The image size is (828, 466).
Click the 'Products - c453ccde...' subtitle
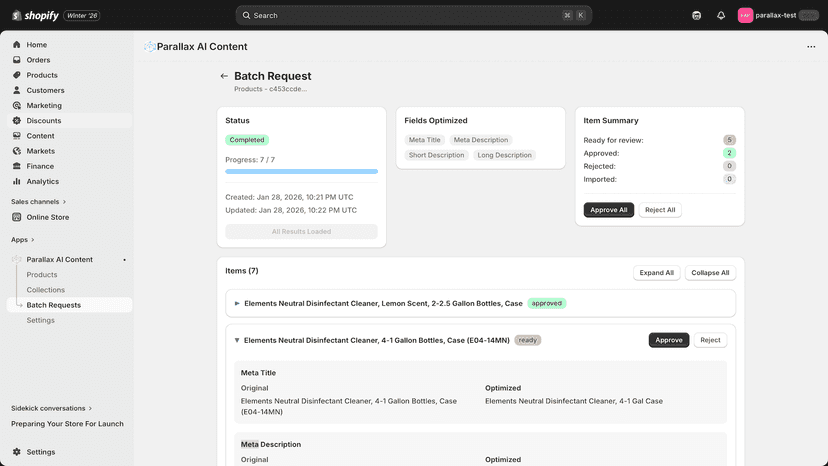coord(270,89)
